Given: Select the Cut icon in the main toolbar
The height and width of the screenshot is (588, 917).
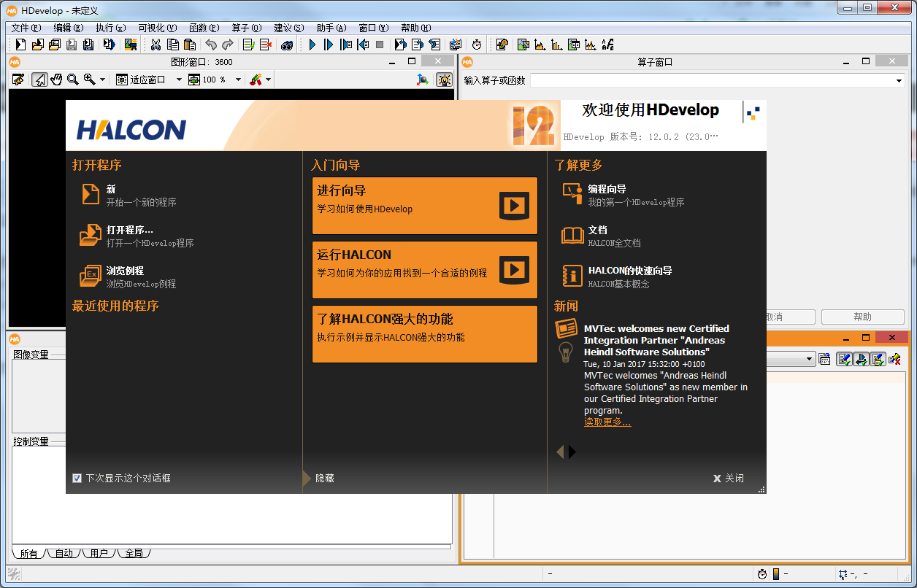Looking at the screenshot, I should coord(156,44).
